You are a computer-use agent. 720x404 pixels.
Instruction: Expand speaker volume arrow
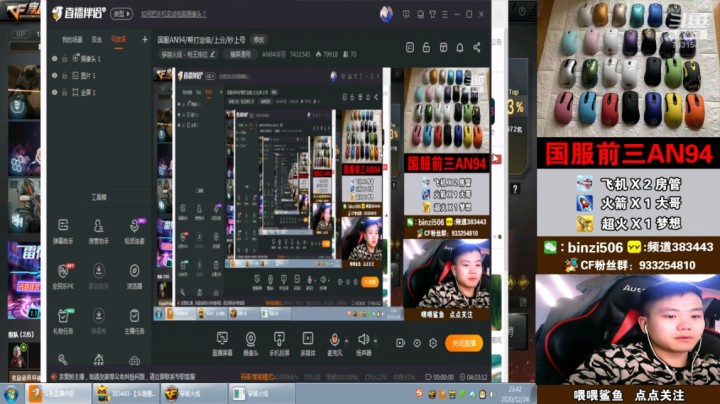[x=375, y=341]
